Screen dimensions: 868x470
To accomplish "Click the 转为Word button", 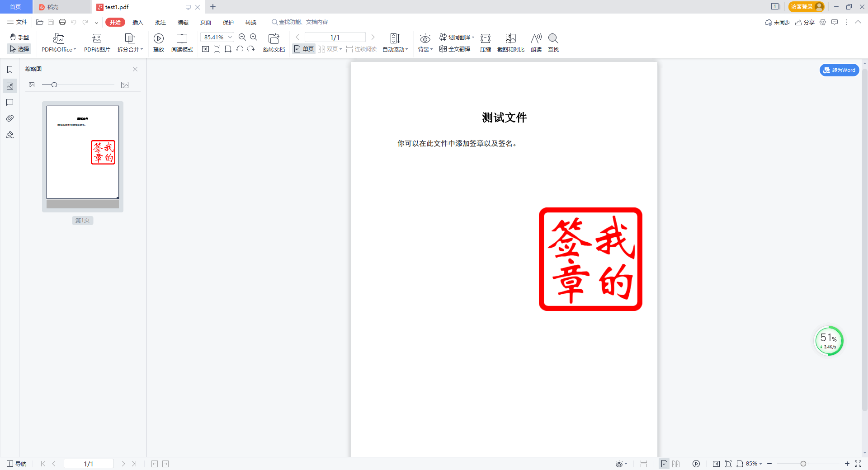I will point(839,70).
